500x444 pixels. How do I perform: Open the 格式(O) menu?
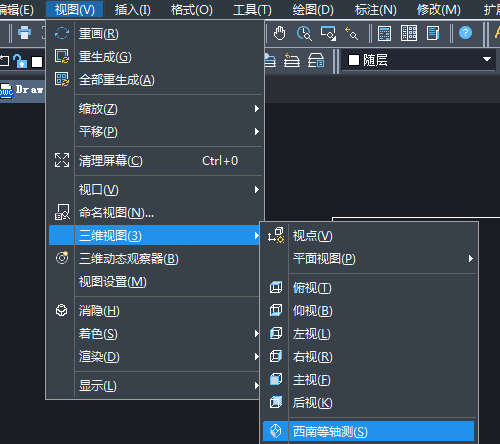[192, 10]
